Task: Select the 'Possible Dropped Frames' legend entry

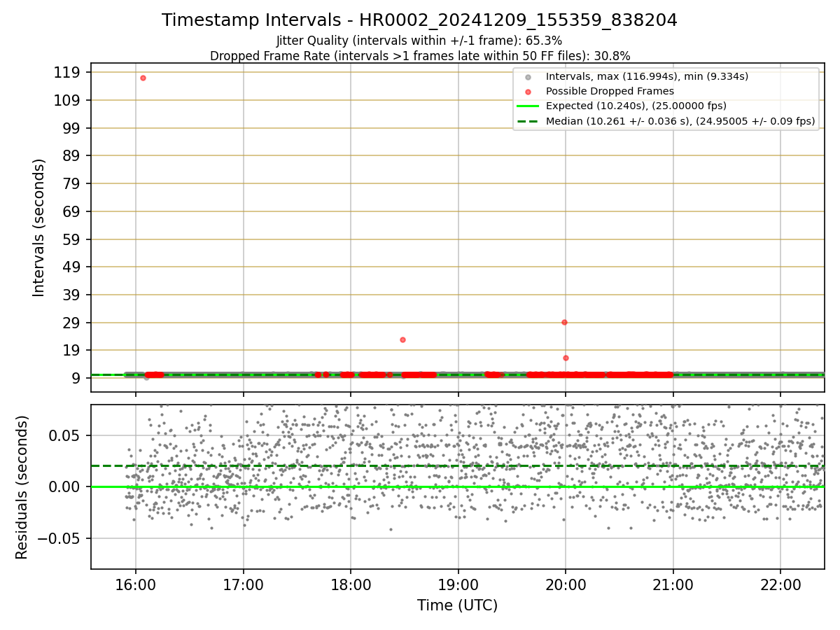Action: 610,91
